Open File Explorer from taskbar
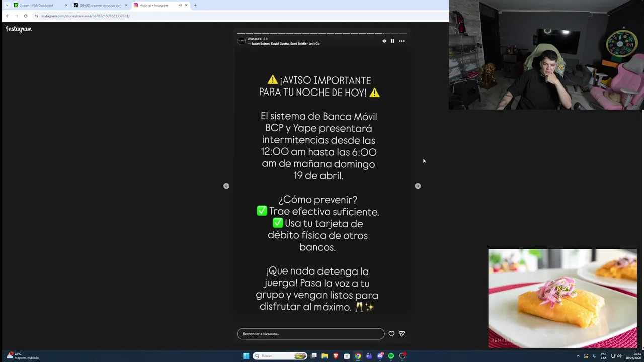Image resolution: width=644 pixels, height=362 pixels. coord(325,356)
